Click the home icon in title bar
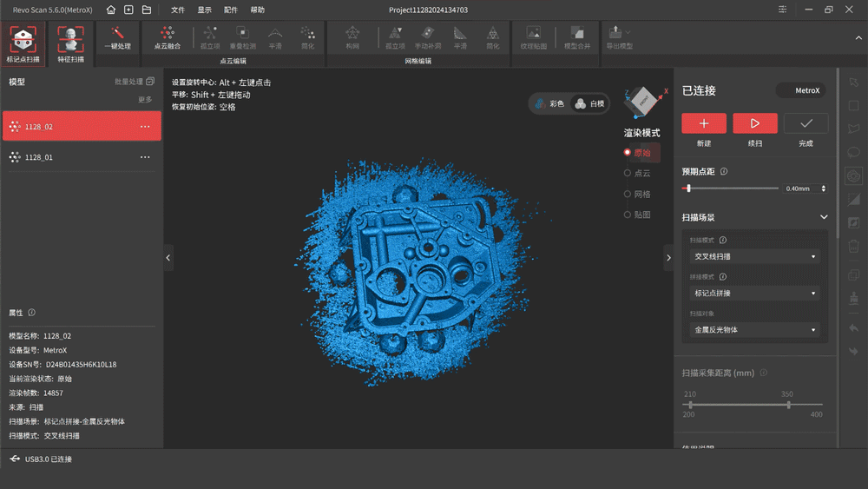The width and height of the screenshot is (868, 489). (110, 10)
